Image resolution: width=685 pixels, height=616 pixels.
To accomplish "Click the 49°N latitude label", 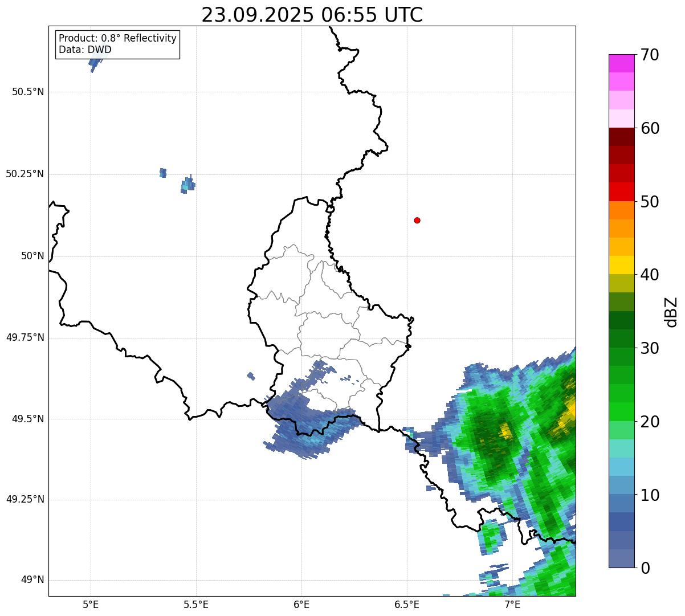I will coord(32,580).
